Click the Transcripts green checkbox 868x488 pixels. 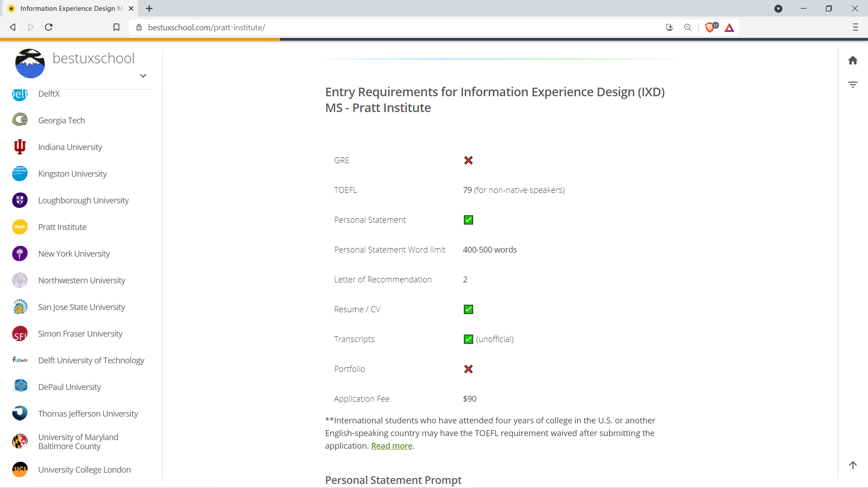tap(468, 339)
